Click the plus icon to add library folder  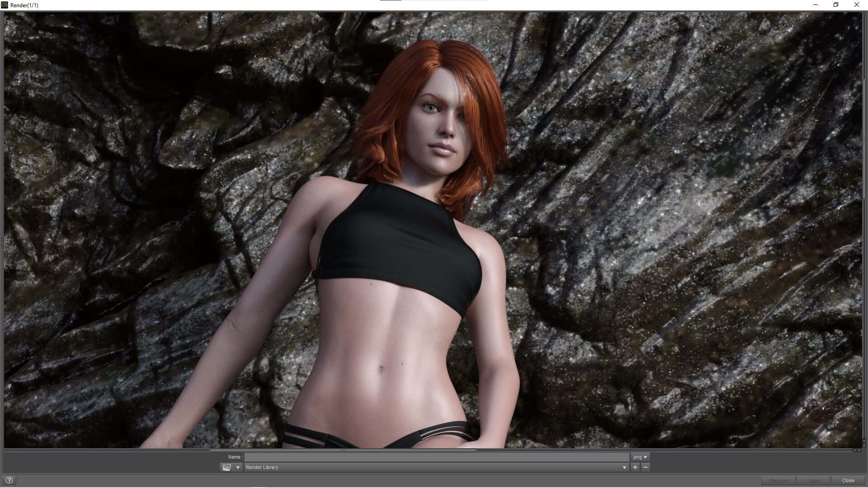pos(635,467)
